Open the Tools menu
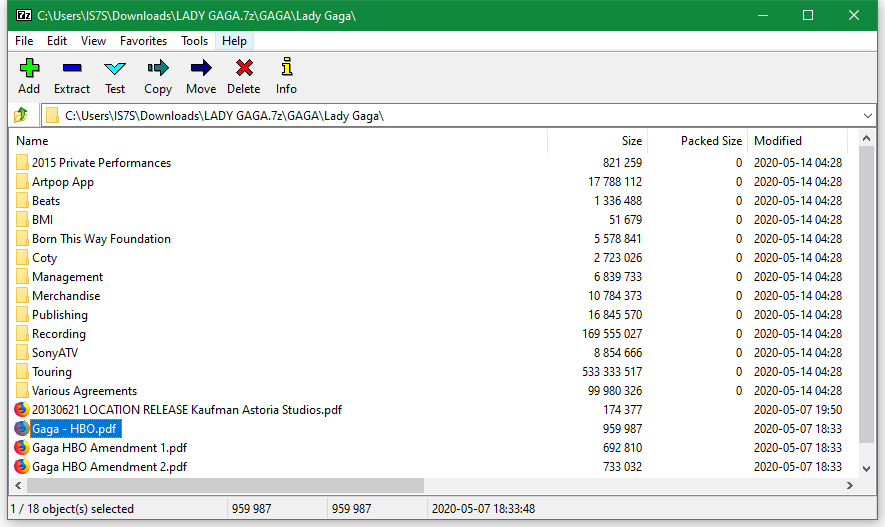 195,41
